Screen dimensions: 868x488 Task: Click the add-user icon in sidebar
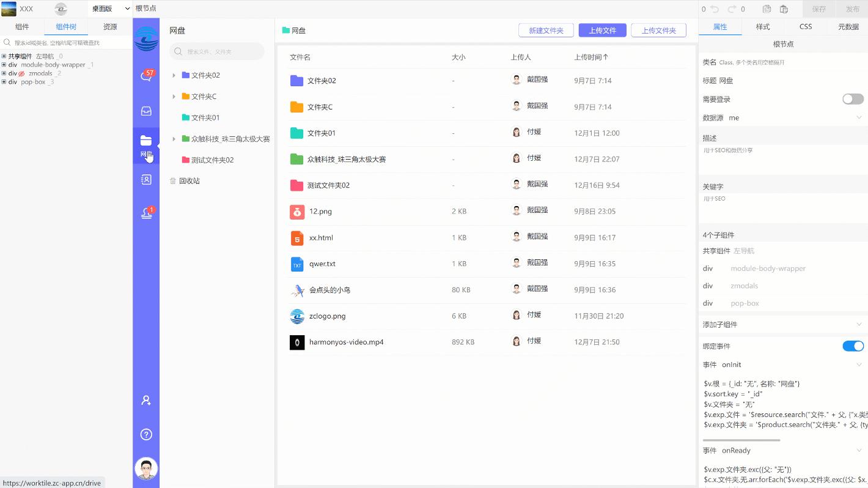click(146, 401)
